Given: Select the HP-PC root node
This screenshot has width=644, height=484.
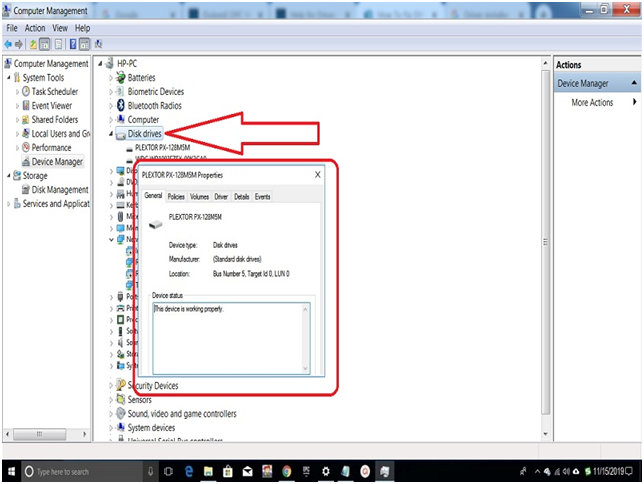Looking at the screenshot, I should click(x=127, y=63).
